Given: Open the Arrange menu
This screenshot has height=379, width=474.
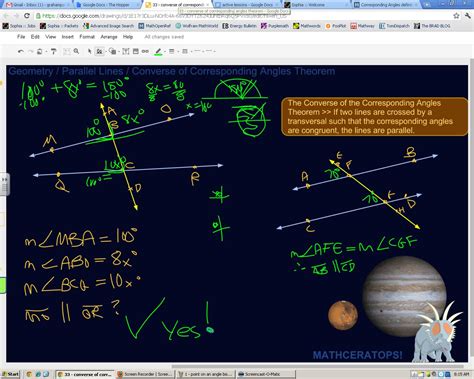Looking at the screenshot, I should click(109, 37).
